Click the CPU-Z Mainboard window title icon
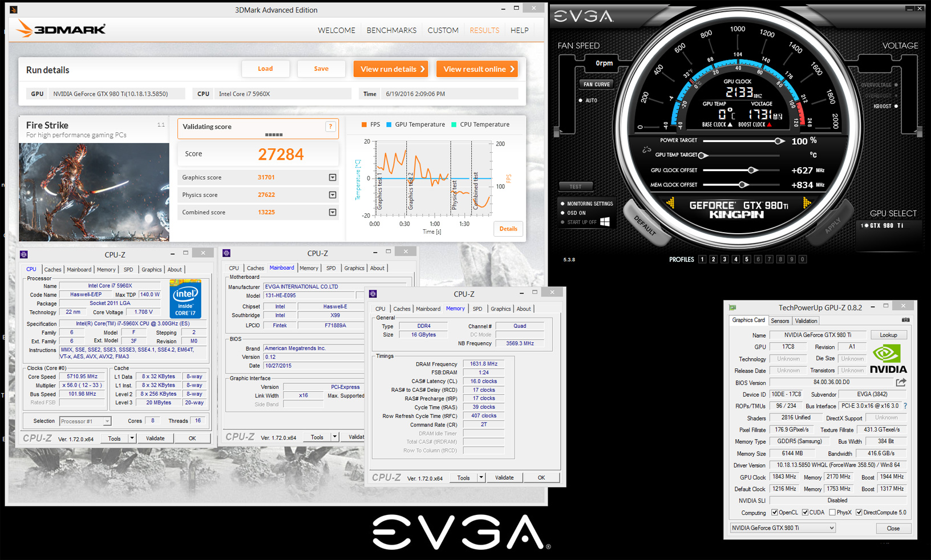This screenshot has width=931, height=560. 226,253
